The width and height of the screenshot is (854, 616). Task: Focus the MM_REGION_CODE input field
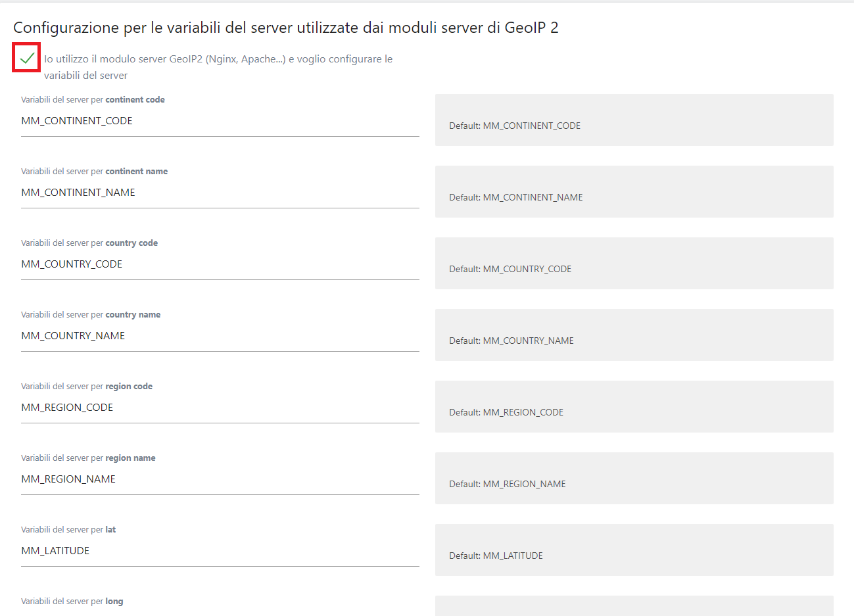tap(220, 408)
